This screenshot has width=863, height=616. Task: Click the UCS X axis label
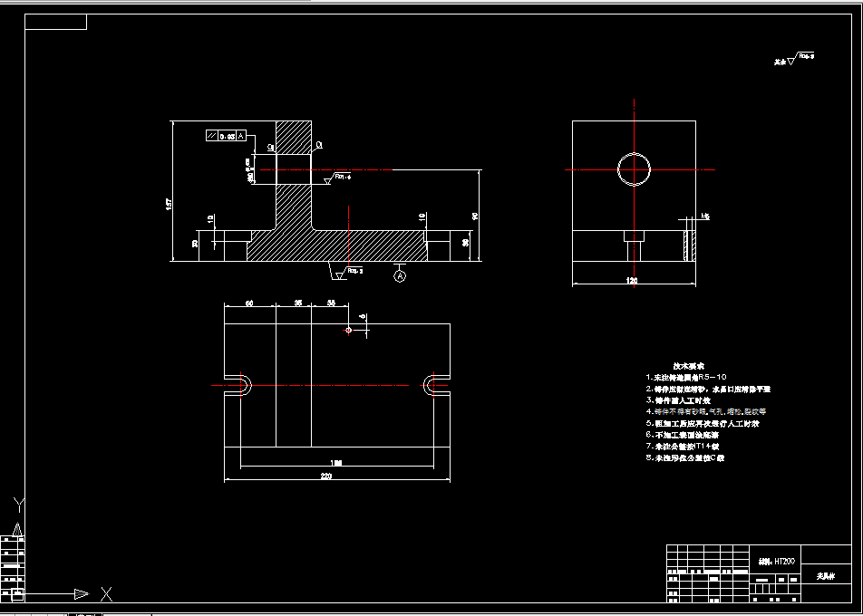[107, 594]
